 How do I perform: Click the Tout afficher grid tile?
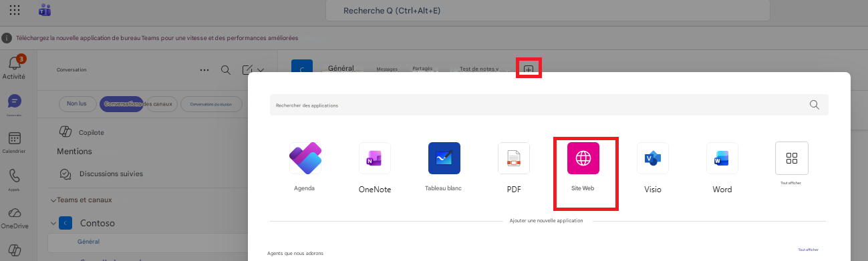pyautogui.click(x=791, y=158)
